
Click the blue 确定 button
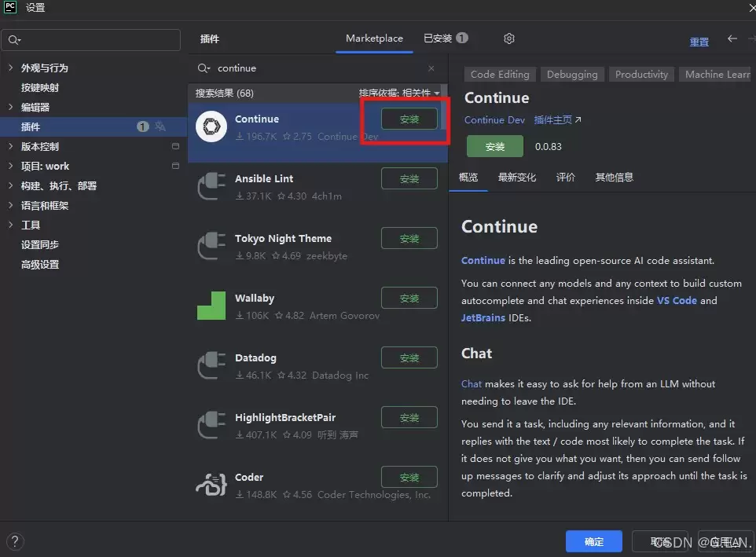pyautogui.click(x=594, y=541)
